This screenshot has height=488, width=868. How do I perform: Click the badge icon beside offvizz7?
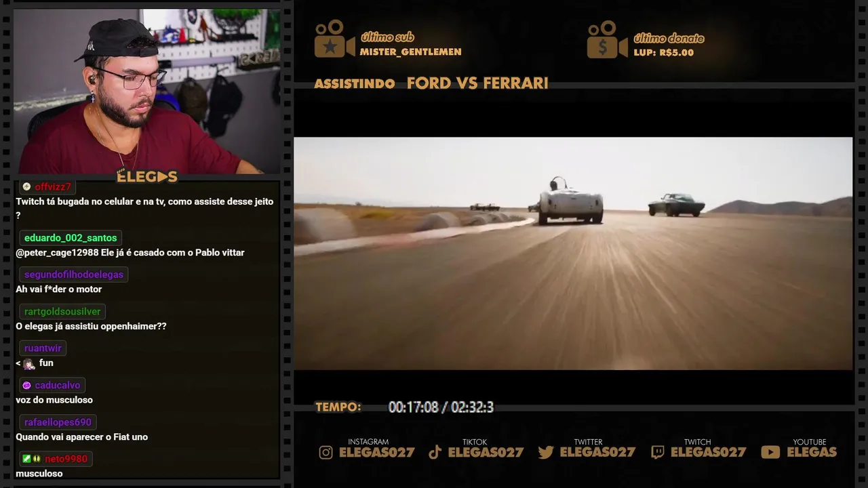[26, 186]
